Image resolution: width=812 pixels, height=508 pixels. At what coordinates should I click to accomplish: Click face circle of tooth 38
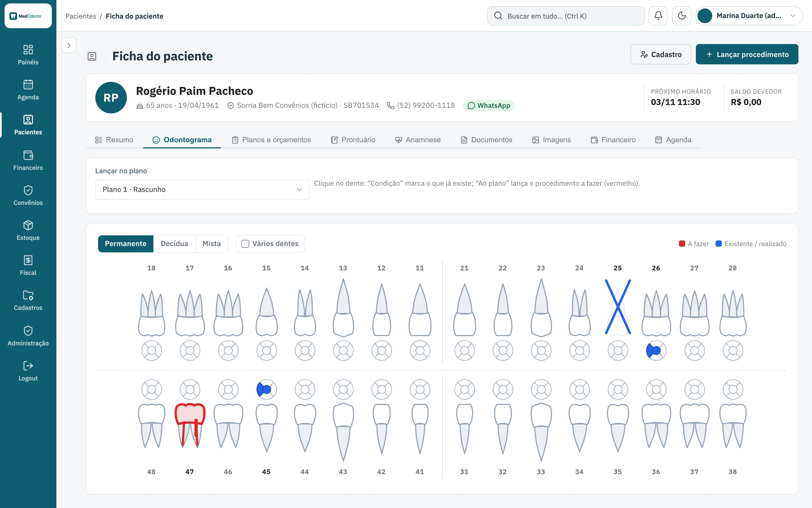(x=732, y=389)
